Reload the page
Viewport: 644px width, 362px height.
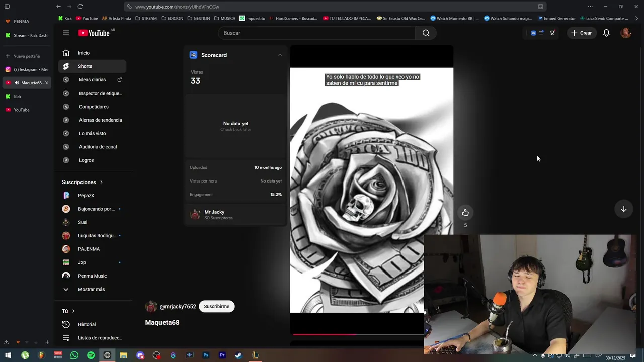click(x=80, y=7)
